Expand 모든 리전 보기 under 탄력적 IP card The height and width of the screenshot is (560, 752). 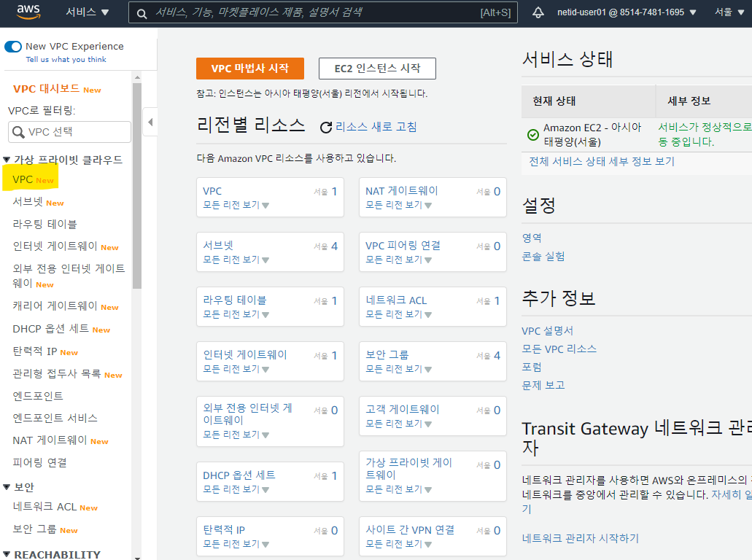236,544
